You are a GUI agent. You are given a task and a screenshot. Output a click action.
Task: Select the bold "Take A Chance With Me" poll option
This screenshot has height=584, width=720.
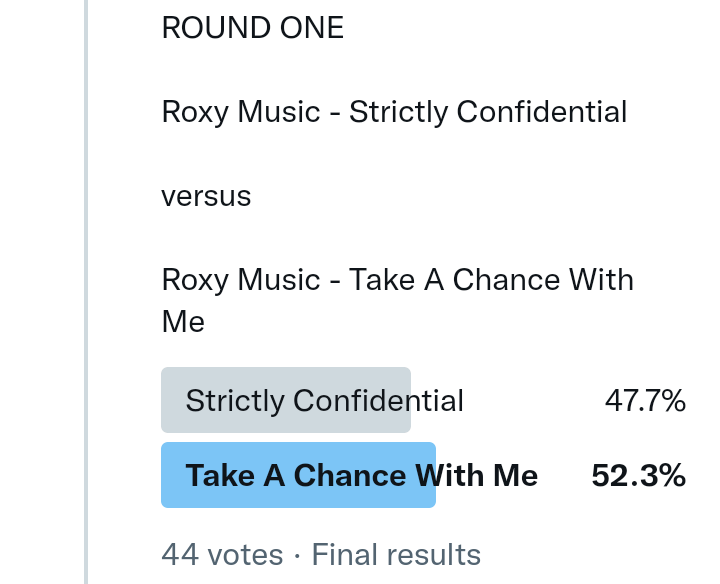pyautogui.click(x=361, y=476)
